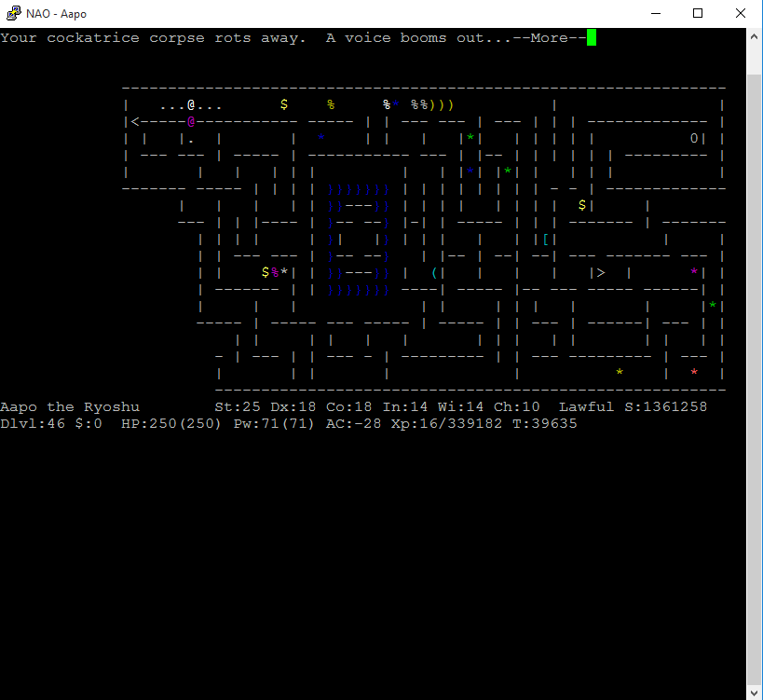The height and width of the screenshot is (700, 763).
Task: Maximize the NAO - Aapo window
Action: [697, 13]
